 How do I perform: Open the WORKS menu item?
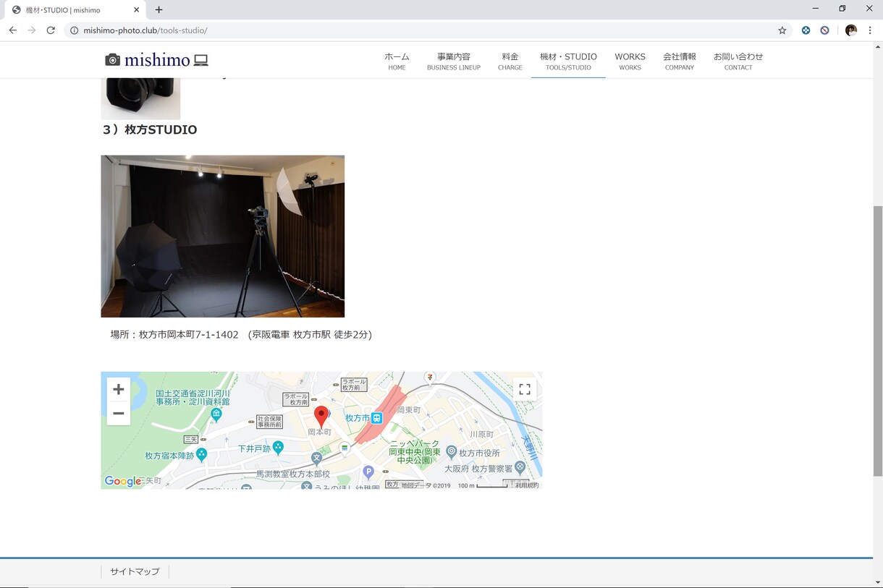click(630, 61)
